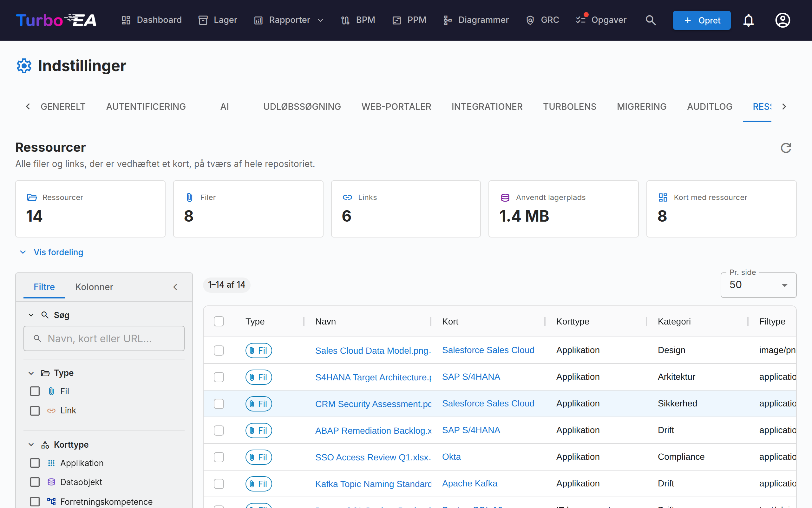Open the Rapporter dropdown menu
The image size is (812, 508).
(x=289, y=20)
